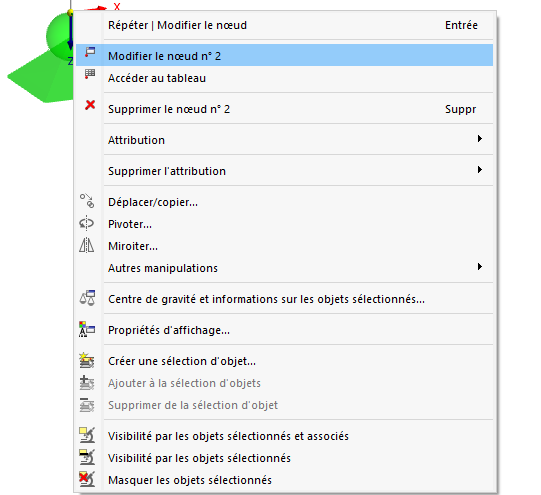
Task: Select Modifier le nœud n° 2
Action: 284,55
